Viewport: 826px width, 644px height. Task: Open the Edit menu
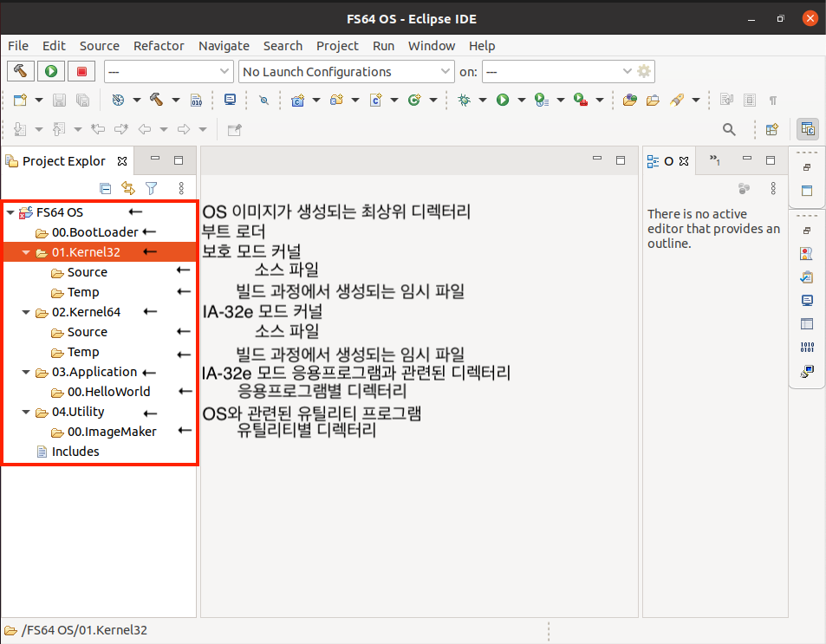pyautogui.click(x=54, y=46)
